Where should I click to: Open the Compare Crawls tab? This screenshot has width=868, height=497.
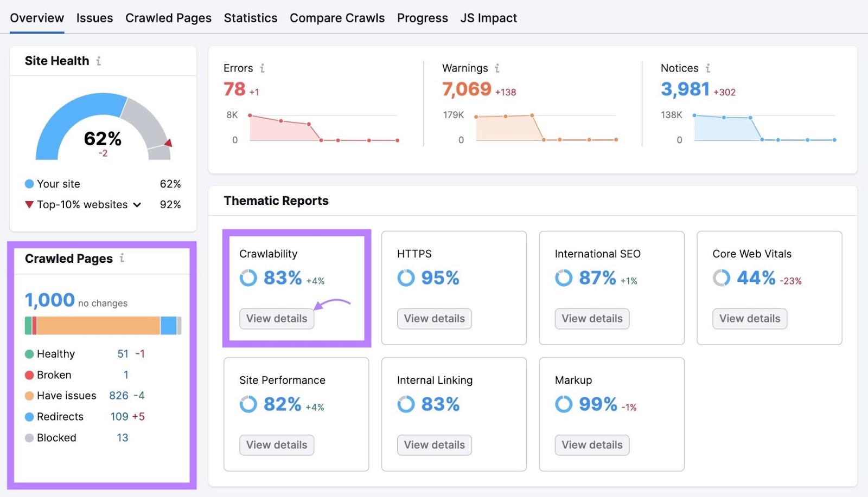pyautogui.click(x=337, y=17)
